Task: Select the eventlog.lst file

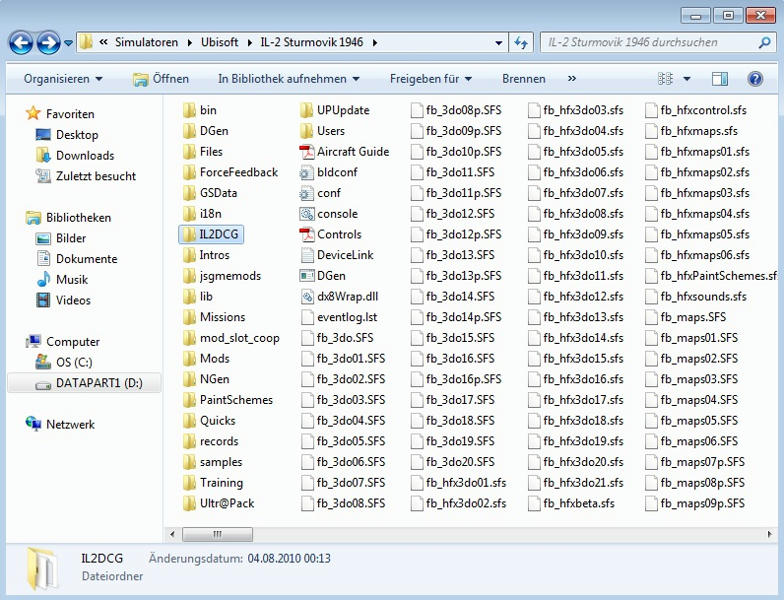Action: pyautogui.click(x=338, y=317)
